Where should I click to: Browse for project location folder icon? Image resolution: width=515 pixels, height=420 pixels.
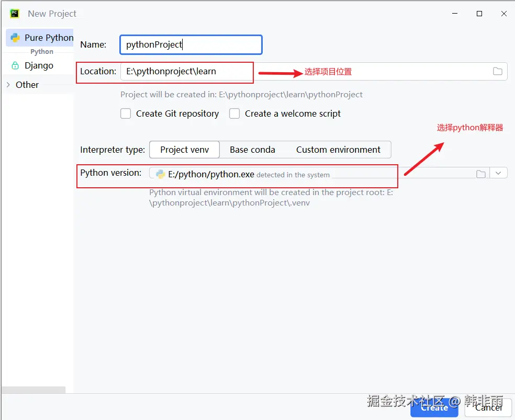[498, 71]
